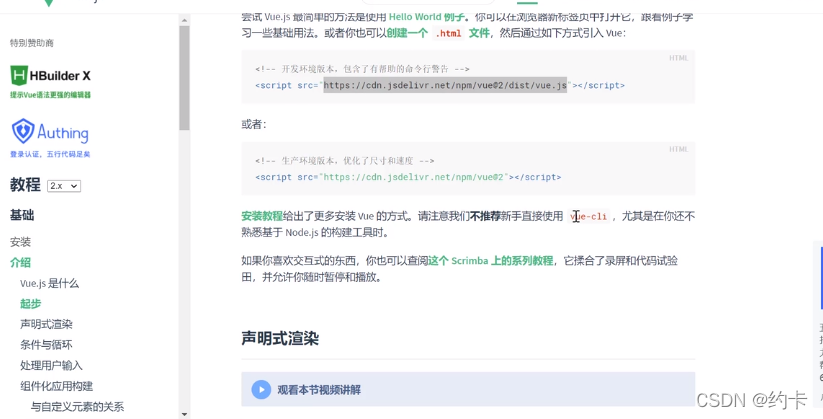Viewport: 823px width, 419px height.
Task: Go to 声明式渲染 in the sidebar
Action: click(x=46, y=324)
